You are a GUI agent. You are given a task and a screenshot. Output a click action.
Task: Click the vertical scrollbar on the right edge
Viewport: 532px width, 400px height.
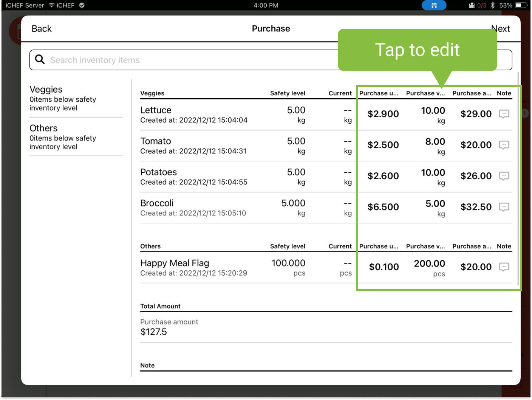click(x=518, y=178)
